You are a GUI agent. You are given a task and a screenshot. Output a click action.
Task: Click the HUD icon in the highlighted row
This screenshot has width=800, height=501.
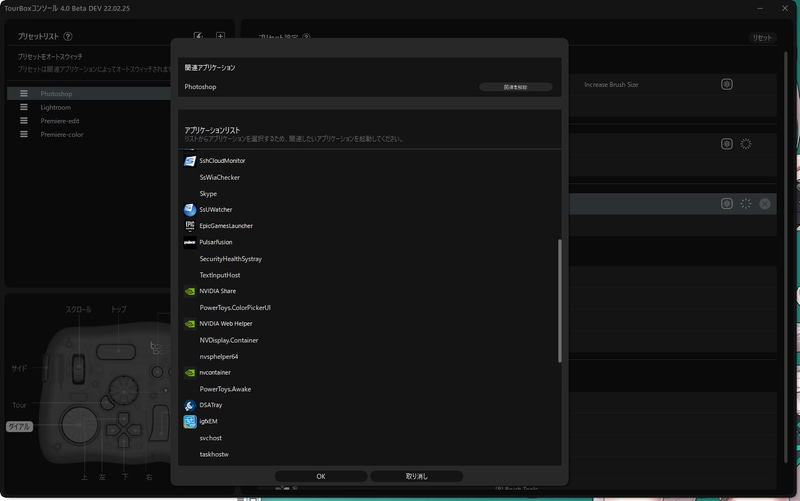click(727, 204)
